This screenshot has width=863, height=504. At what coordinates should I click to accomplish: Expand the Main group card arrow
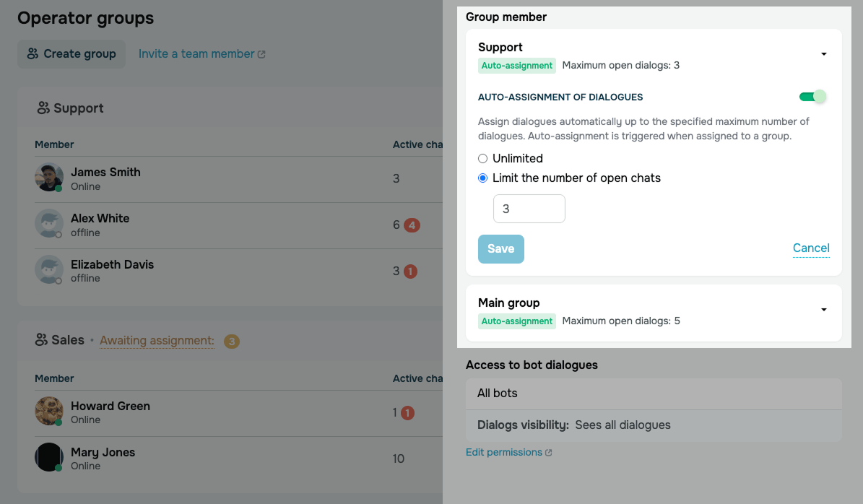pyautogui.click(x=824, y=310)
